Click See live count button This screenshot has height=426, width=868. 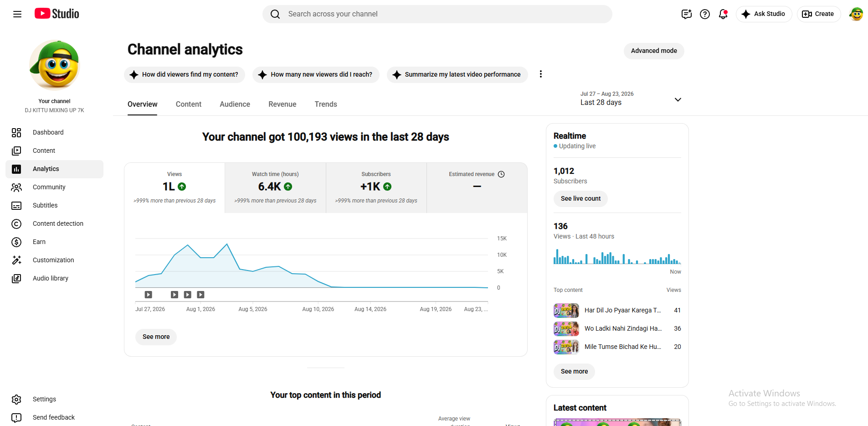click(580, 198)
